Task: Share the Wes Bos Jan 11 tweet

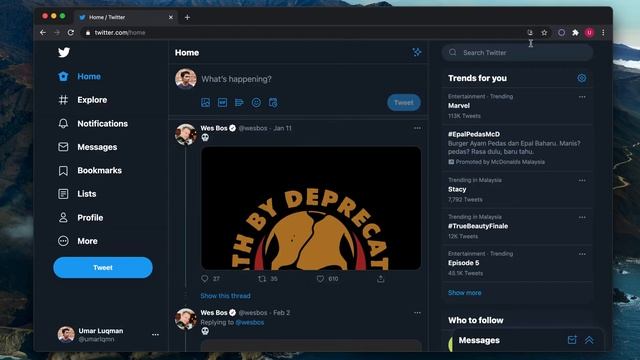Action: pyautogui.click(x=380, y=279)
